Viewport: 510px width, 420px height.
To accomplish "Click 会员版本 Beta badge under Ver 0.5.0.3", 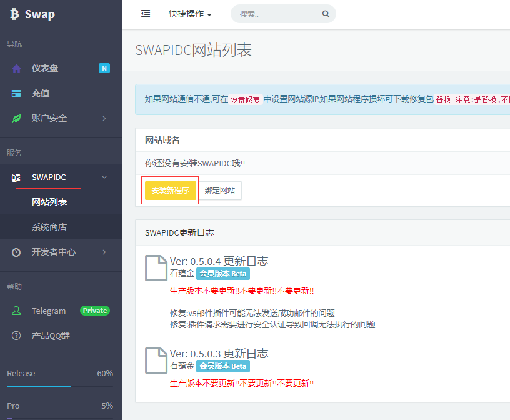I will coord(223,366).
